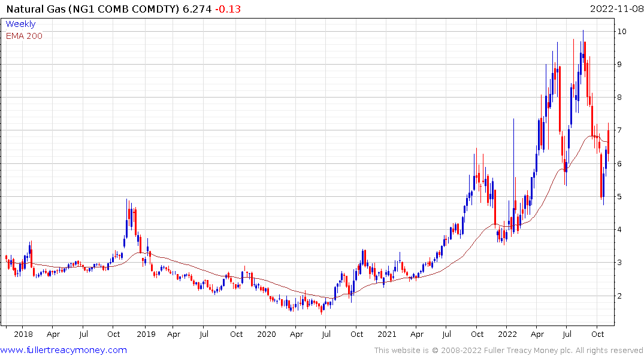Select the chart title 'Natural Gas (NG1 COMB COMDTY)'
The width and height of the screenshot is (644, 359).
[x=93, y=9]
